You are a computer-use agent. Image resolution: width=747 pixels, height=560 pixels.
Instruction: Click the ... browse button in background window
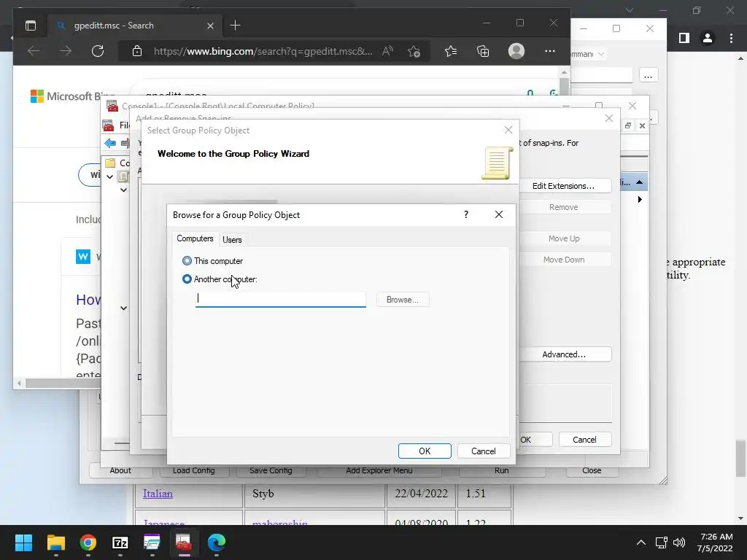(x=649, y=76)
